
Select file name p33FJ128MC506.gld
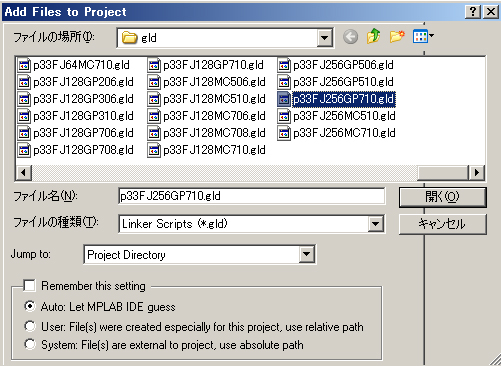214,82
